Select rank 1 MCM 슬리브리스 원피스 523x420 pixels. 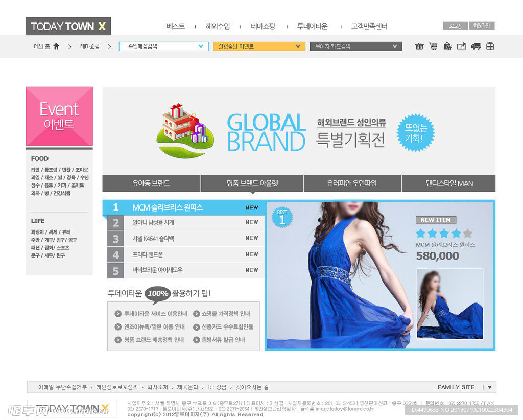(x=184, y=207)
